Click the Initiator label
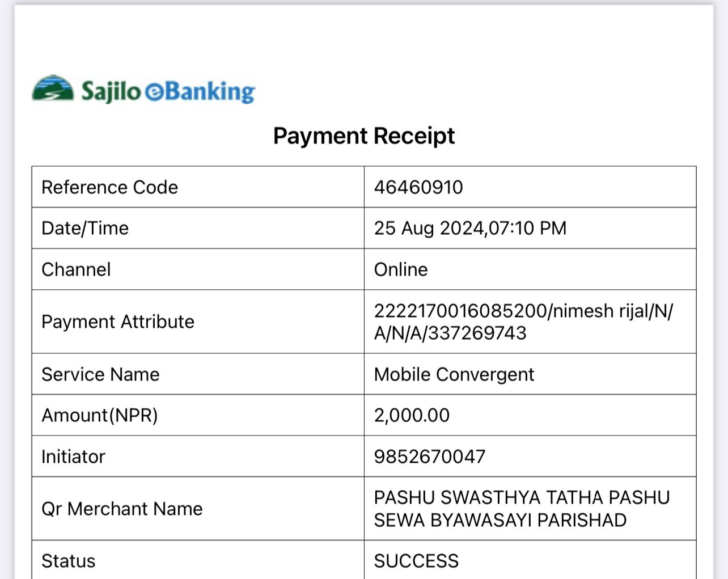Image resolution: width=728 pixels, height=579 pixels. pyautogui.click(x=73, y=457)
